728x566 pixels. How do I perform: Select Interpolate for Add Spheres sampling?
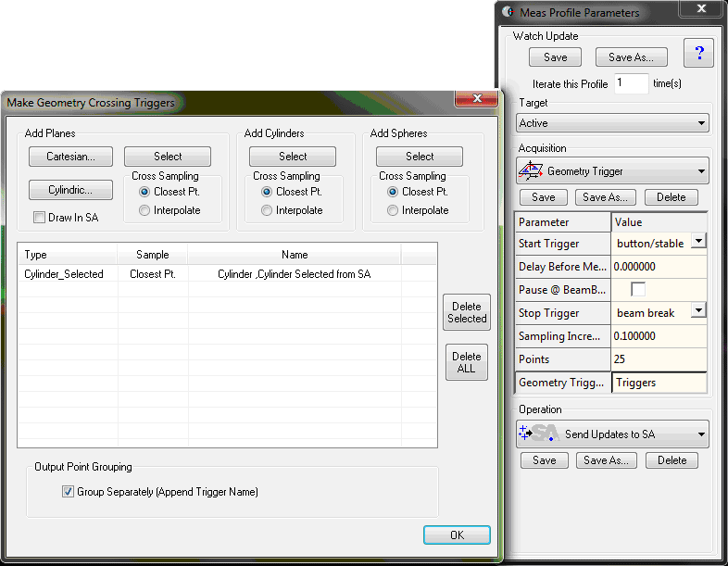click(x=393, y=210)
